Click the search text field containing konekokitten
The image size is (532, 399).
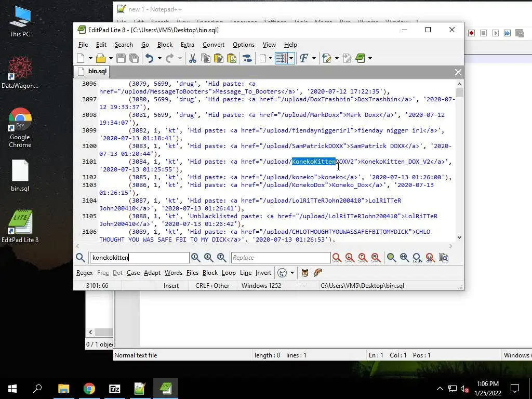[139, 258]
